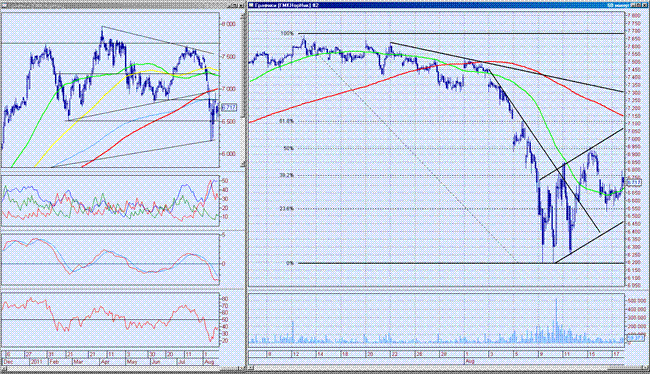Minimize the right chart window
The width and height of the screenshot is (650, 374).
(633, 5)
